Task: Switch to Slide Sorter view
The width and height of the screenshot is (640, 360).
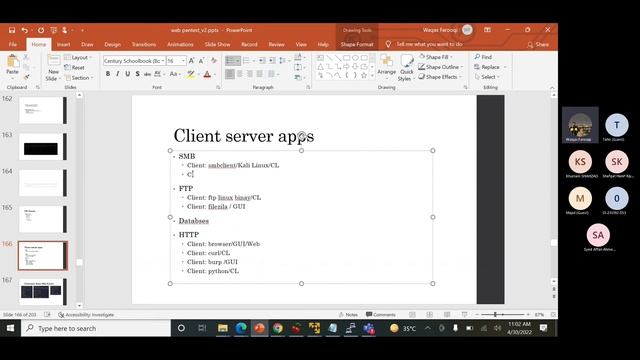Action: (430, 315)
